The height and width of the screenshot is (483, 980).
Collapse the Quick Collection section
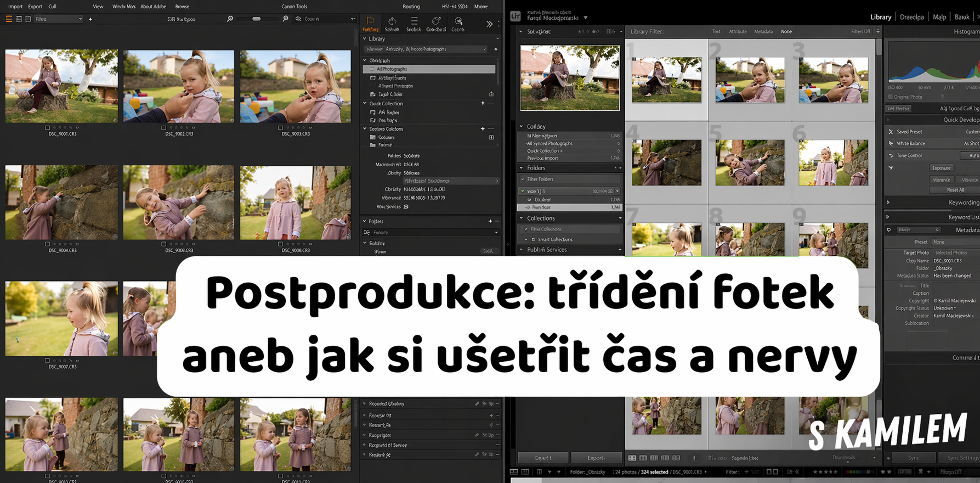pyautogui.click(x=365, y=103)
